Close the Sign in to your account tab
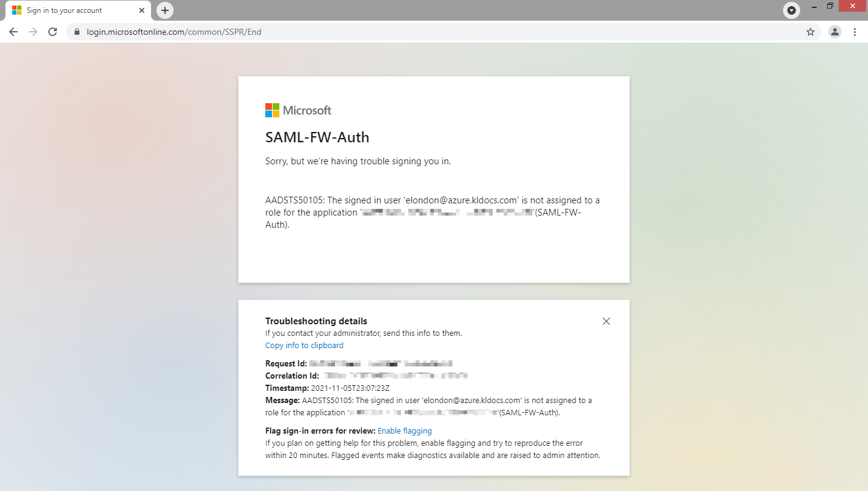 coord(141,10)
